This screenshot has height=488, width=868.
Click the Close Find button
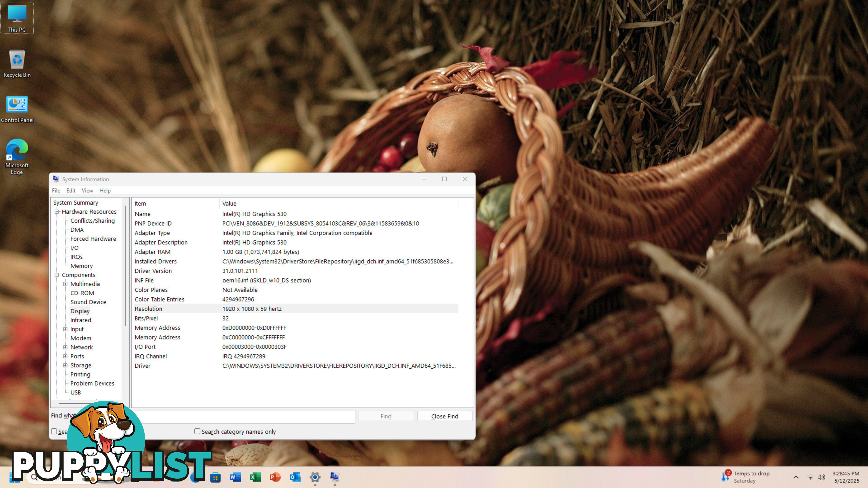445,416
